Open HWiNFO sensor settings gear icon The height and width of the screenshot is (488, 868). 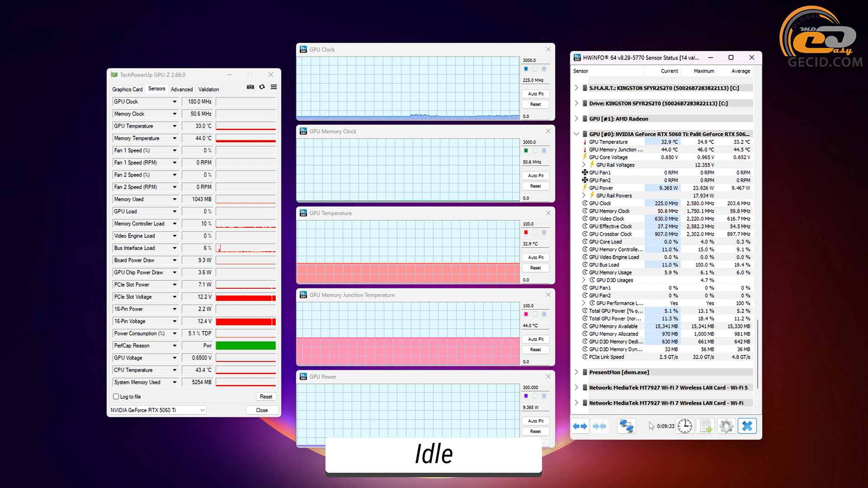(x=726, y=426)
